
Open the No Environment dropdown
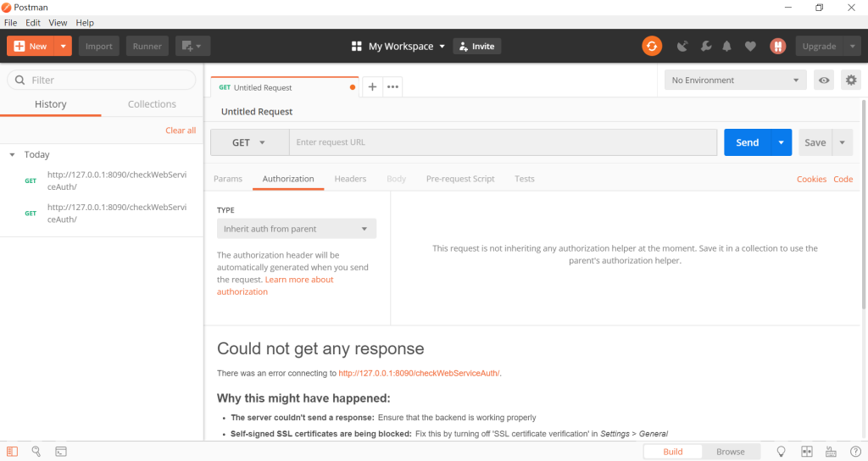(735, 80)
